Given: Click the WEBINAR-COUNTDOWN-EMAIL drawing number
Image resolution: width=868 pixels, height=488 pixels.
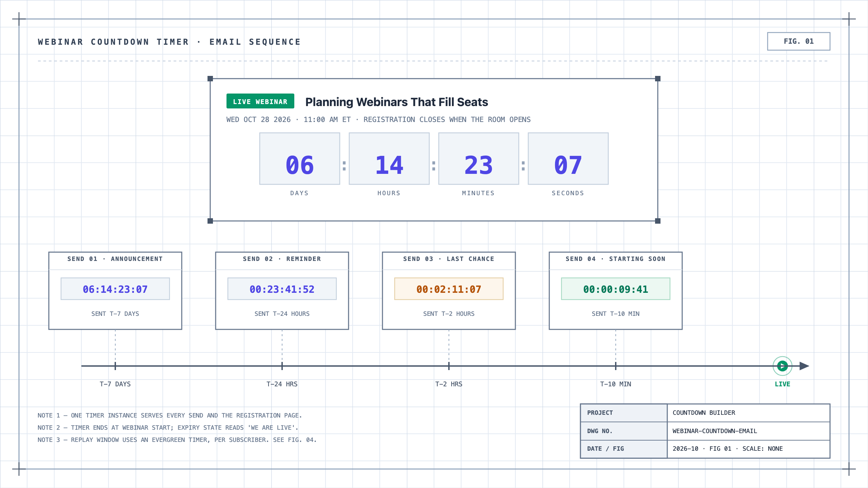Looking at the screenshot, I should click(x=749, y=431).
